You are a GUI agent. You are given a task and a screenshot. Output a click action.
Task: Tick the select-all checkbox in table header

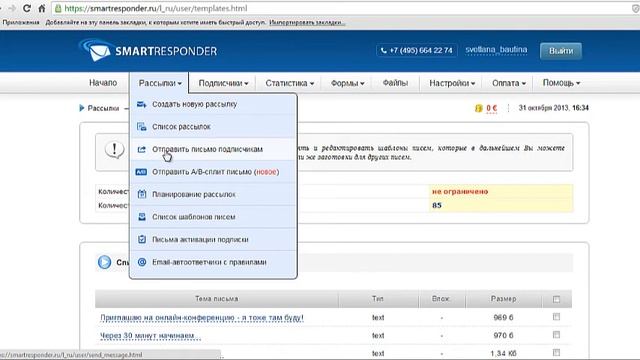point(556,299)
